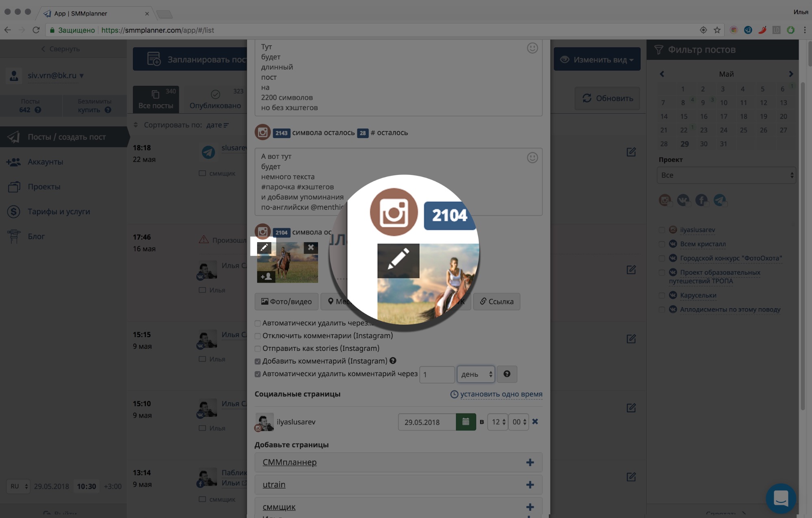The image size is (812, 518).
Task: Open the support chat bubble
Action: coord(781,498)
